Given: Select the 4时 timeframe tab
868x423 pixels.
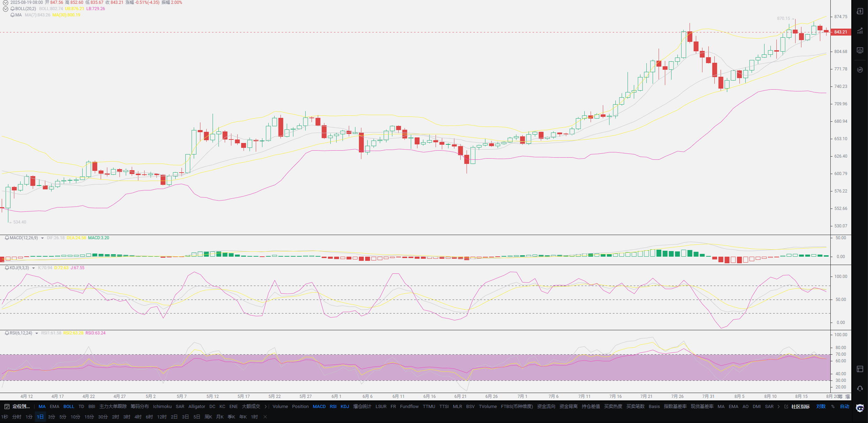Looking at the screenshot, I should [x=138, y=417].
